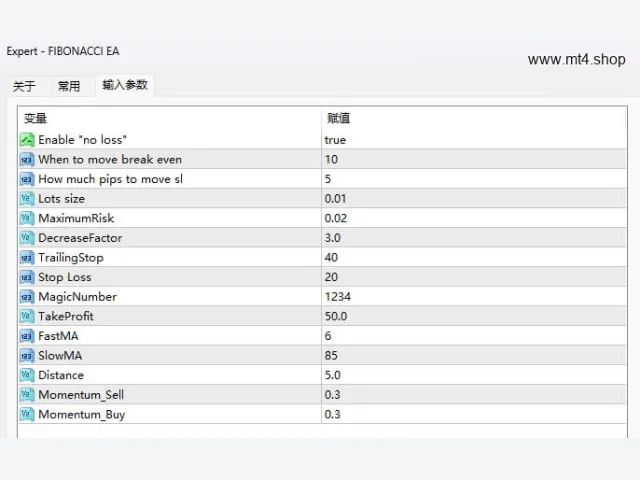Select the DecreaseFactor variable name
Screen dimensions: 640x480
(x=80, y=238)
